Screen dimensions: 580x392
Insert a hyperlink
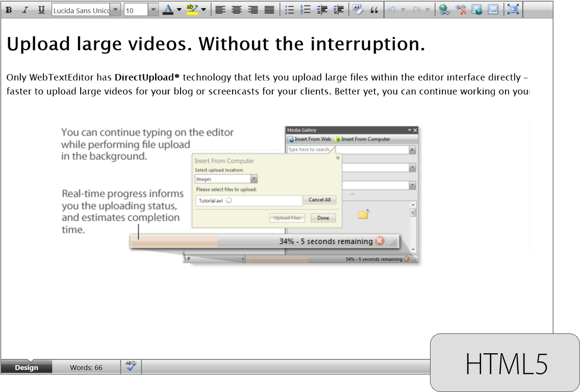tap(444, 10)
